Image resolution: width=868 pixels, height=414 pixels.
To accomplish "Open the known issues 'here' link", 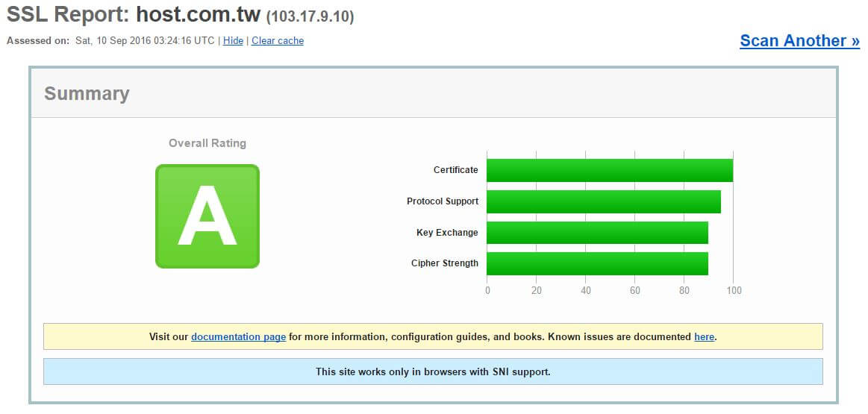I will click(704, 336).
